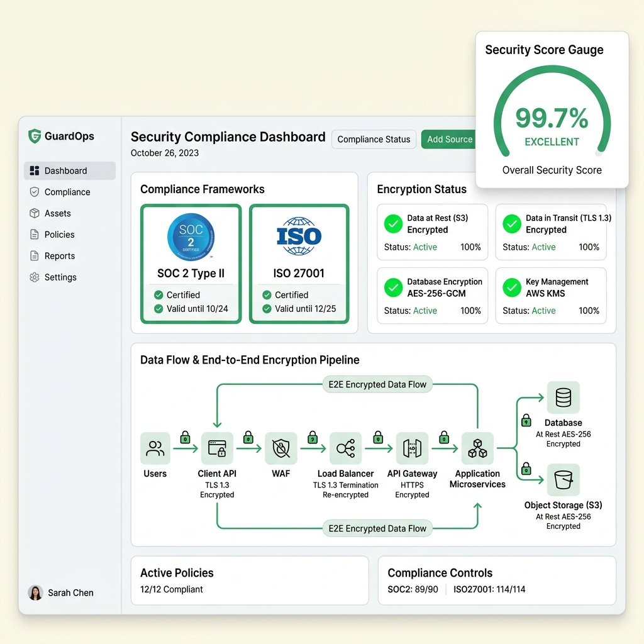The height and width of the screenshot is (644, 644).
Task: Click the EXCELLENT rating text
Action: (552, 142)
